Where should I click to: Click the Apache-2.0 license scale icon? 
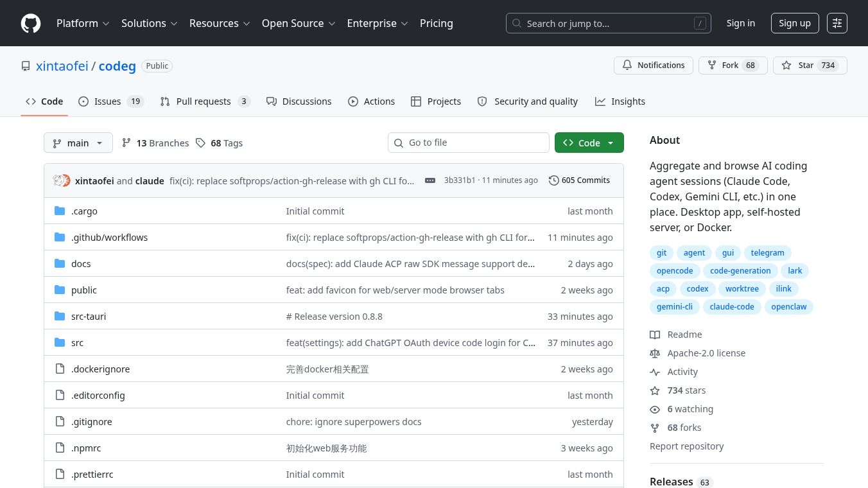(655, 353)
